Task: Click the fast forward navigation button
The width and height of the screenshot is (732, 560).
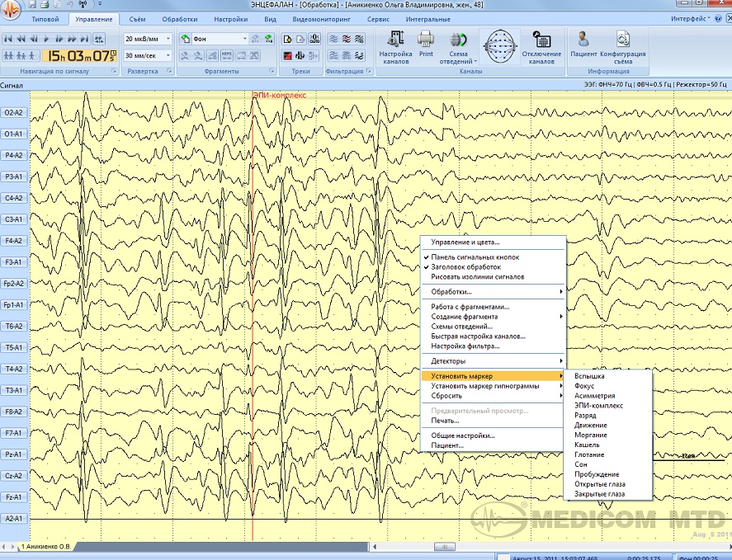Action: 72,39
